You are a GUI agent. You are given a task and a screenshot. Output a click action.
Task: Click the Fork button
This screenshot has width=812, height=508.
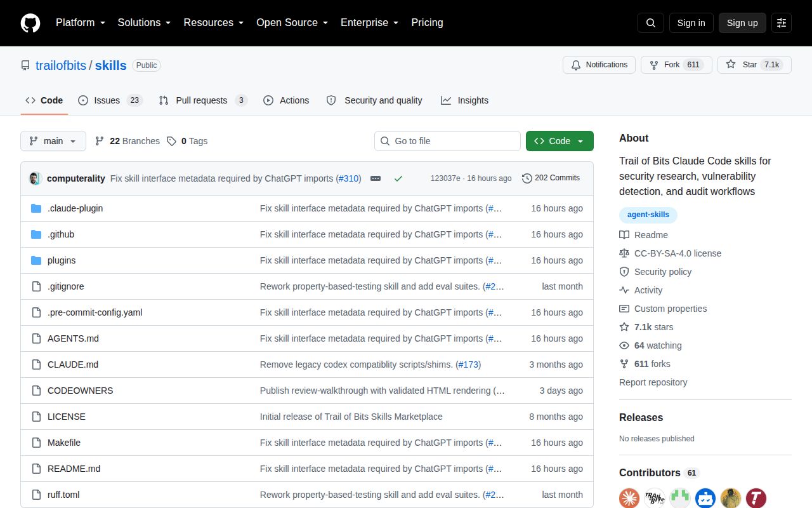tap(676, 65)
